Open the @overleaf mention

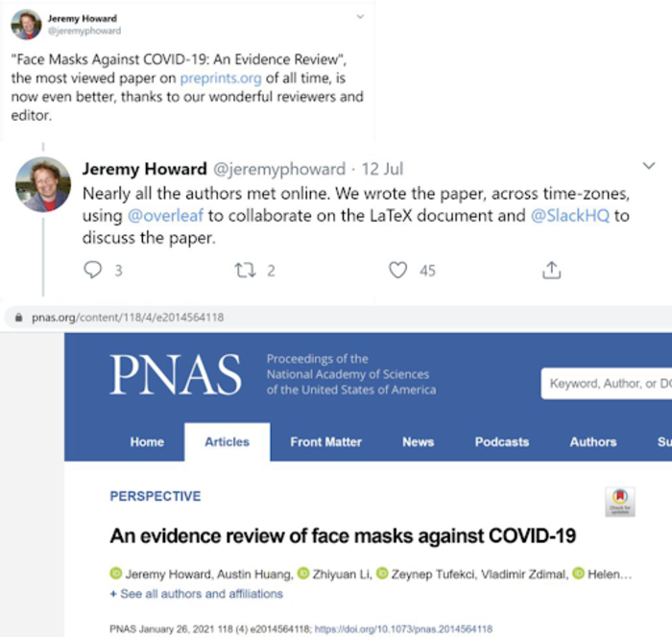(165, 216)
